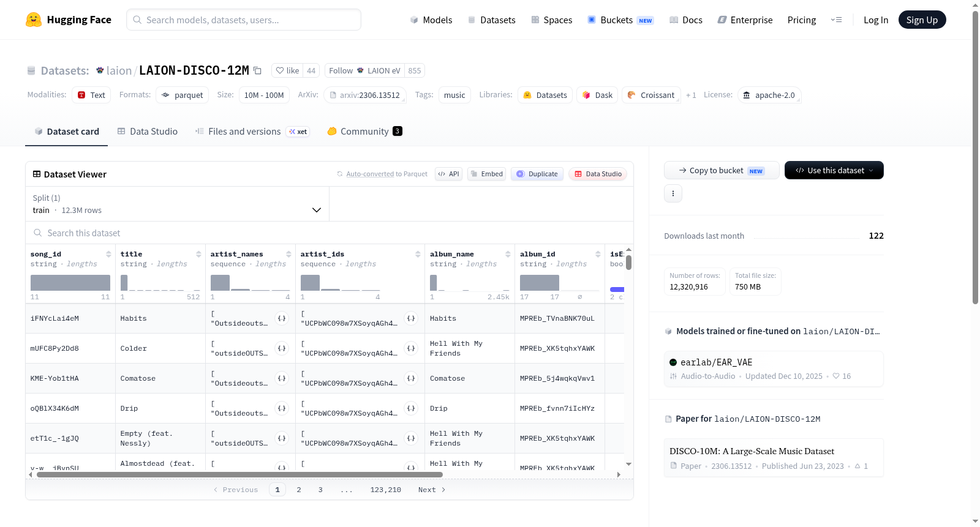Sort by title column arrows
The image size is (980, 527).
tap(198, 254)
